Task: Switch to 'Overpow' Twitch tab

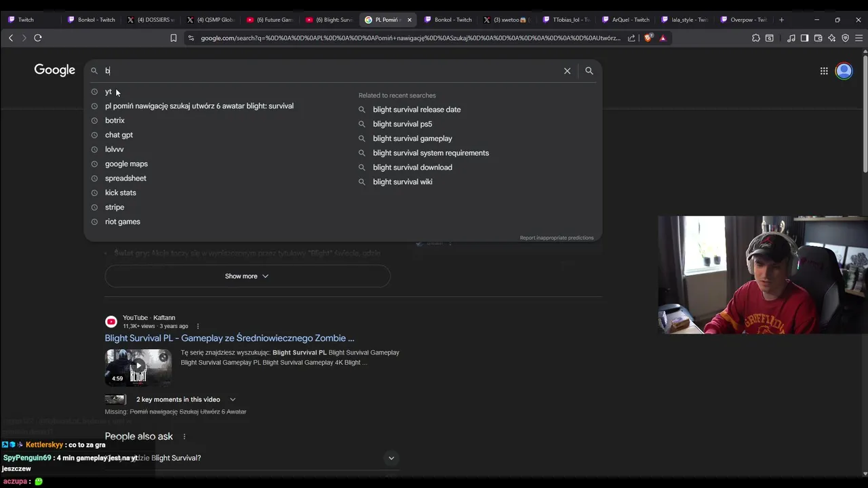Action: pos(744,20)
